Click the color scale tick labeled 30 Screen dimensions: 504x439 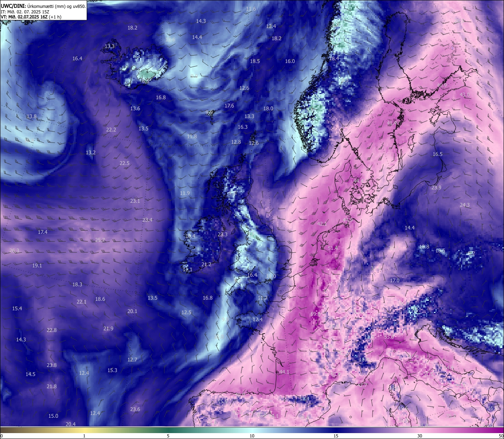click(420, 436)
